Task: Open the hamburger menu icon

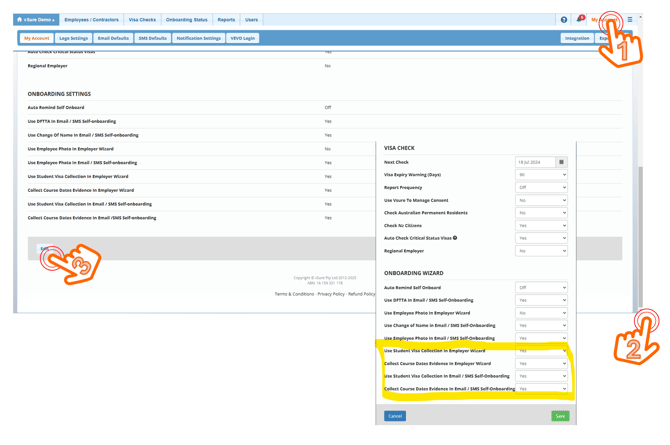Action: [630, 19]
